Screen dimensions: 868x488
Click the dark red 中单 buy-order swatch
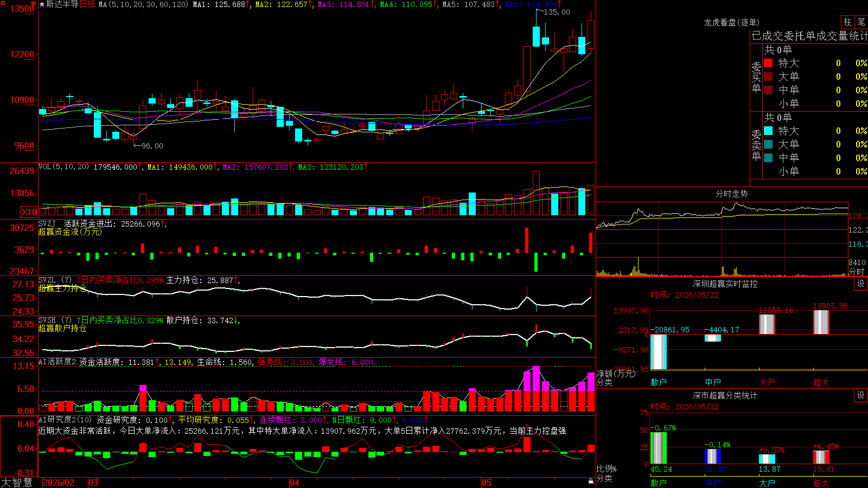tap(768, 90)
